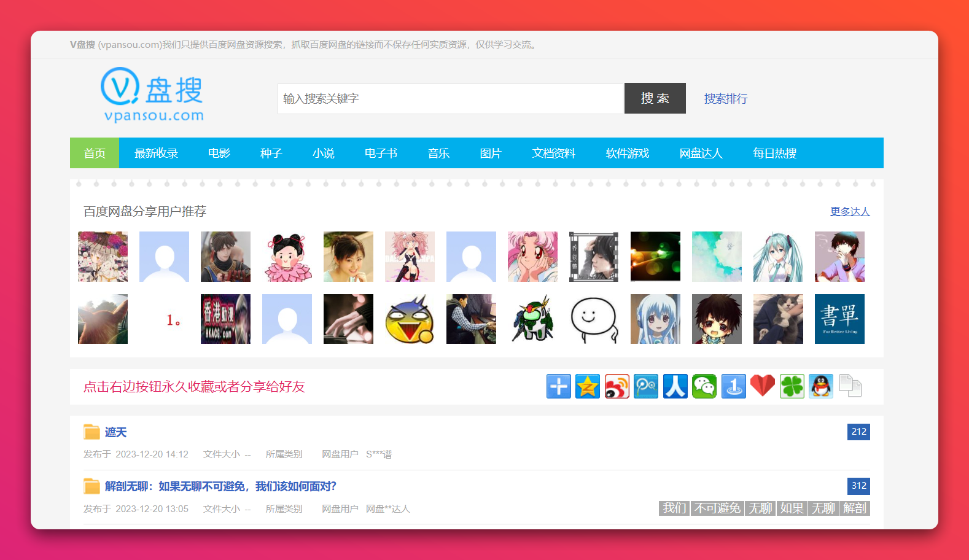Share to QZone with the star icon
This screenshot has width=969, height=560.
(x=588, y=387)
